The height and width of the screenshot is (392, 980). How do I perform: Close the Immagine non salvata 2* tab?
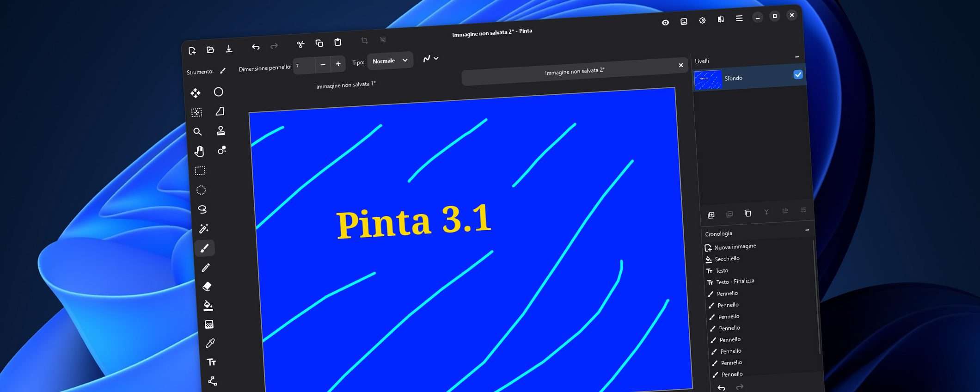[x=680, y=65]
